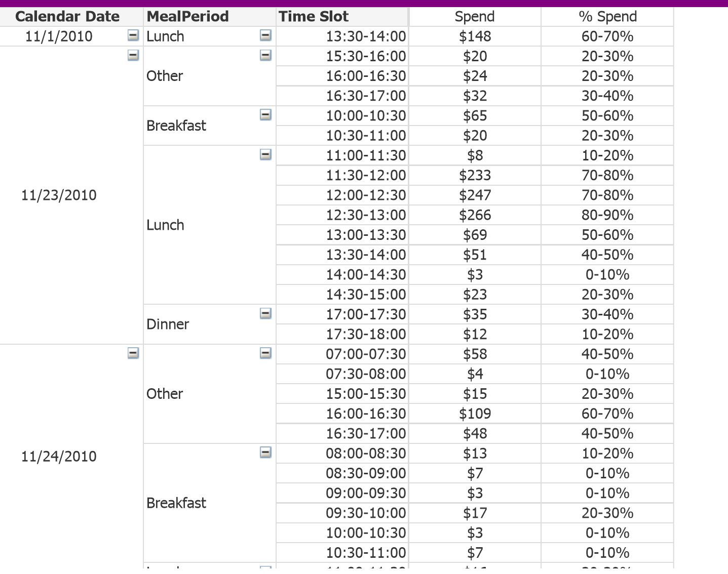Select the 17:00-17:30 time slot row
Screen dimensions: 728x574
[x=366, y=314]
